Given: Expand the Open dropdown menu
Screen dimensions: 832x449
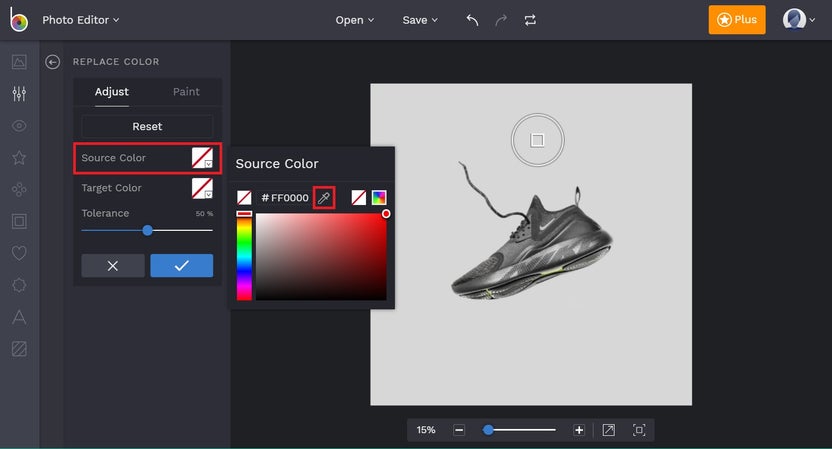Looking at the screenshot, I should 355,20.
